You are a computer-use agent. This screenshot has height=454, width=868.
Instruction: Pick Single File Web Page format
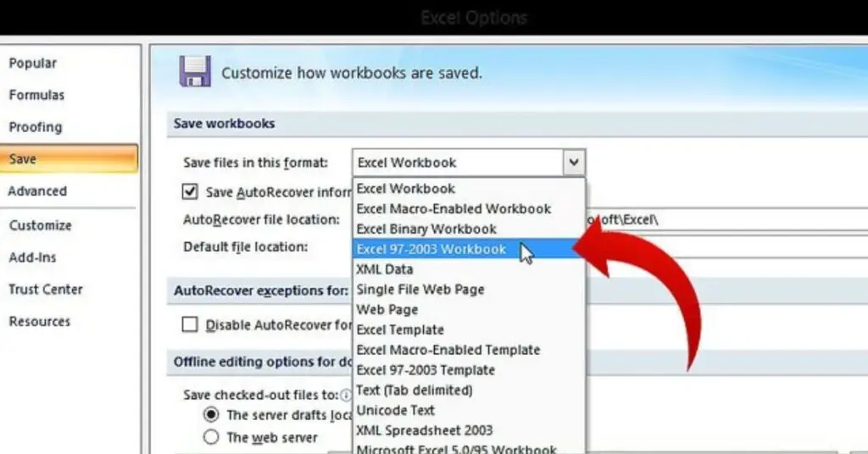tap(469, 290)
